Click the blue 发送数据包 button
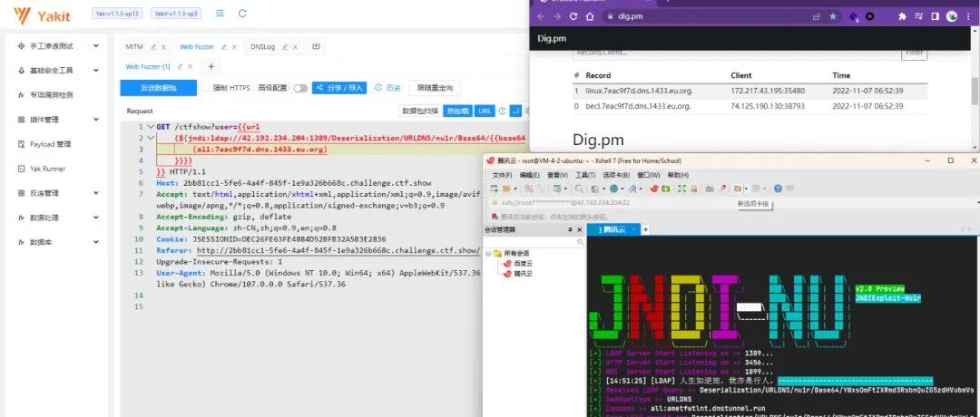Screen dimensions: 980x417 [158, 88]
